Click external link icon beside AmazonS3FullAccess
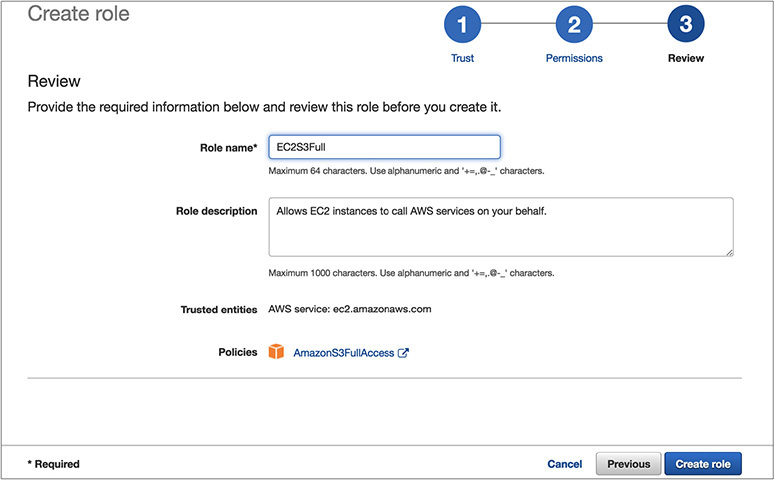This screenshot has height=480, width=775. coord(403,353)
